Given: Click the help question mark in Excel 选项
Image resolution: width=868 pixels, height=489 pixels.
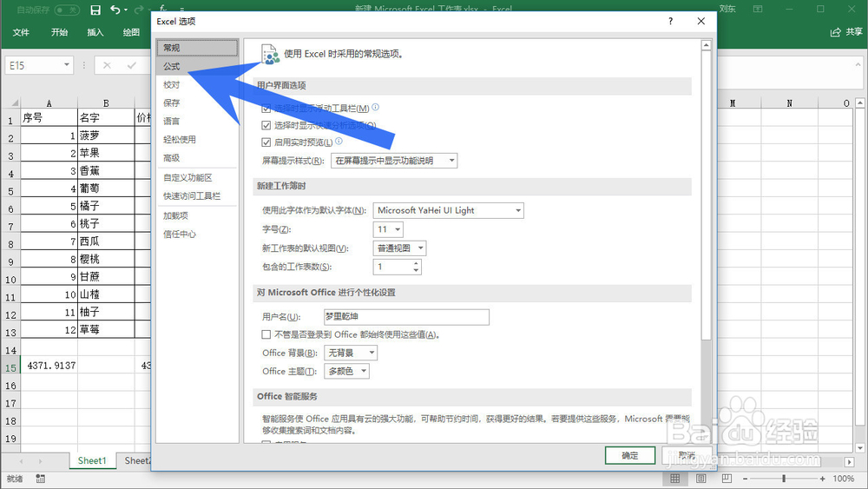Looking at the screenshot, I should pos(670,21).
